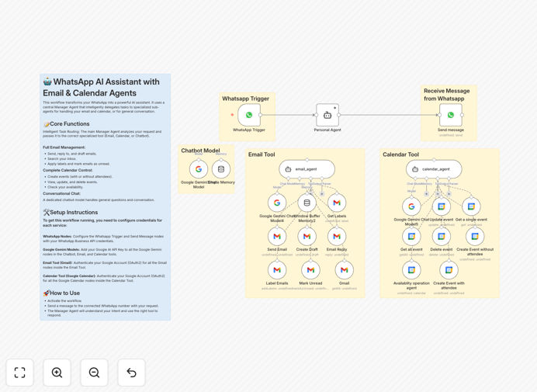Open the Simple Memory node
Screen dimensions: 537x392
221,169
